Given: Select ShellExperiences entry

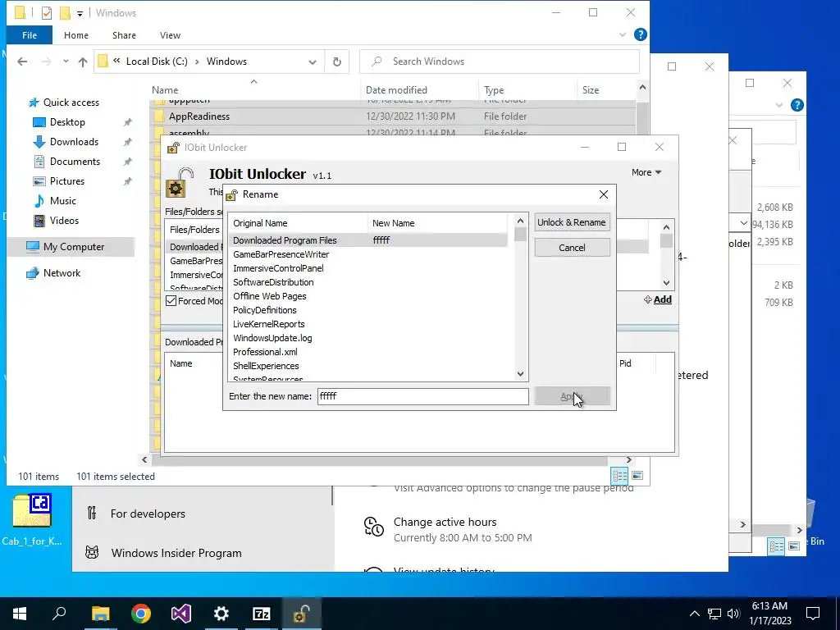Looking at the screenshot, I should pos(266,366).
